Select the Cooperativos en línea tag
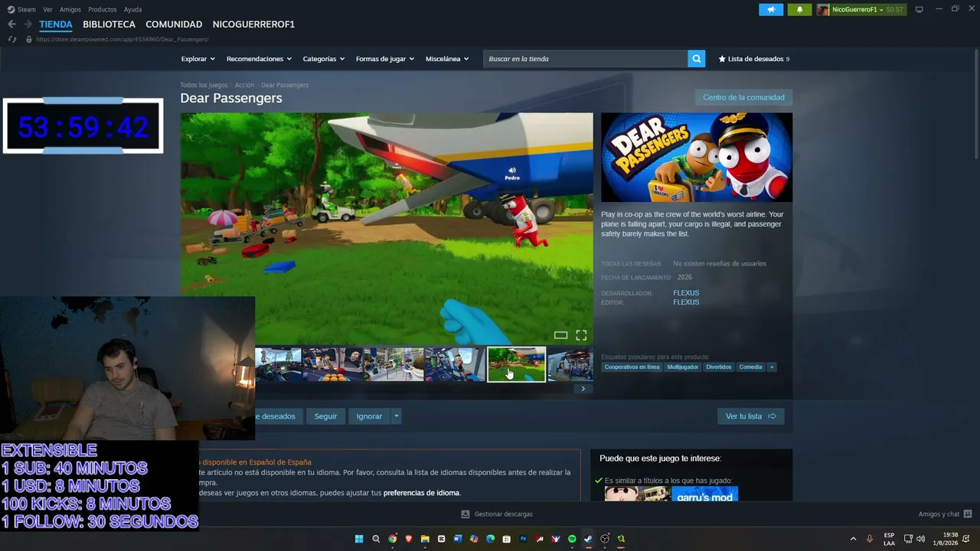Image resolution: width=980 pixels, height=551 pixels. (x=632, y=367)
